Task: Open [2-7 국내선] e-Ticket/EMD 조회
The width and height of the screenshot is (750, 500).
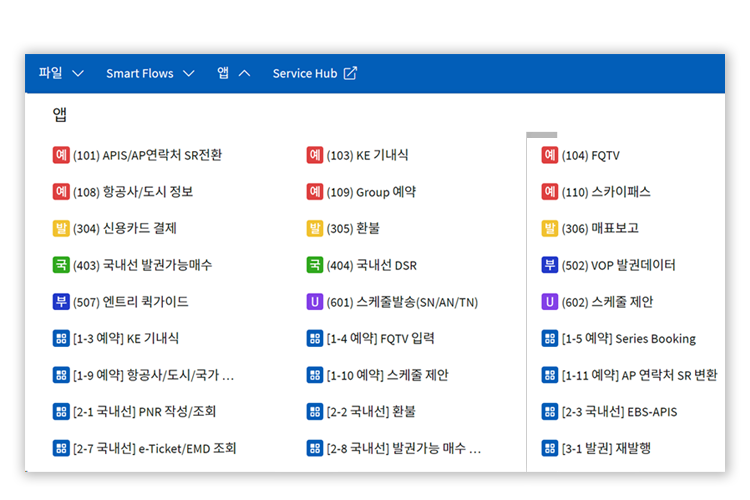Action: coord(154,448)
